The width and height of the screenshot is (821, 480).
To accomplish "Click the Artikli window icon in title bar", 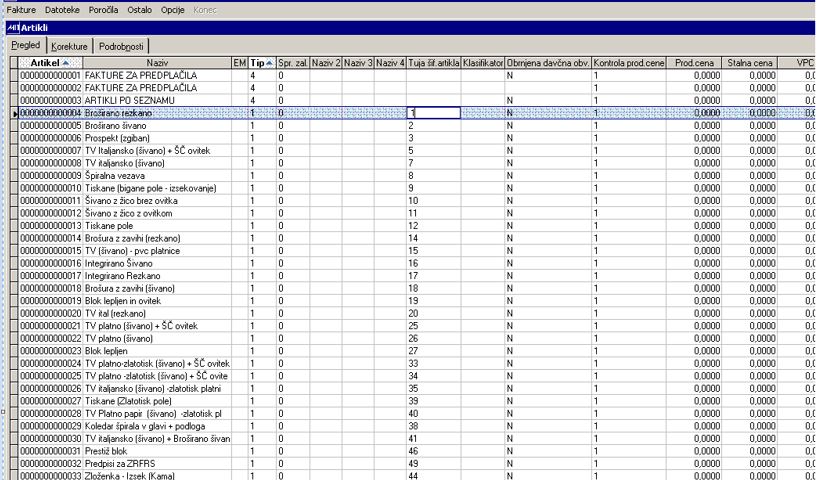I will 13,28.
